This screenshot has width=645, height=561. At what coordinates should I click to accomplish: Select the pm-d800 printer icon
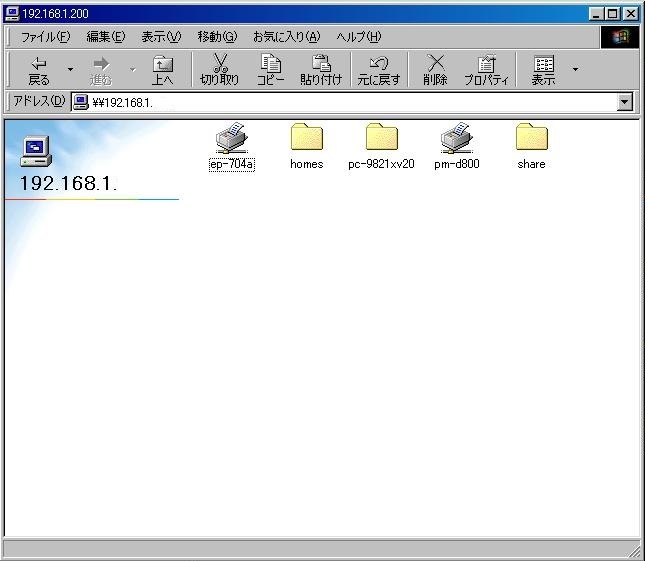point(456,138)
